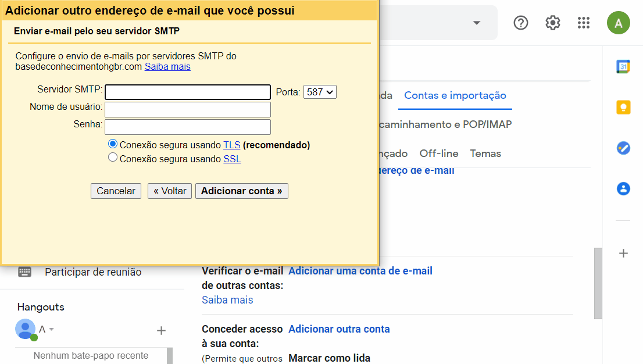Select secure connection using SSL option
Viewport: 643px width, 364px height.
pyautogui.click(x=112, y=158)
